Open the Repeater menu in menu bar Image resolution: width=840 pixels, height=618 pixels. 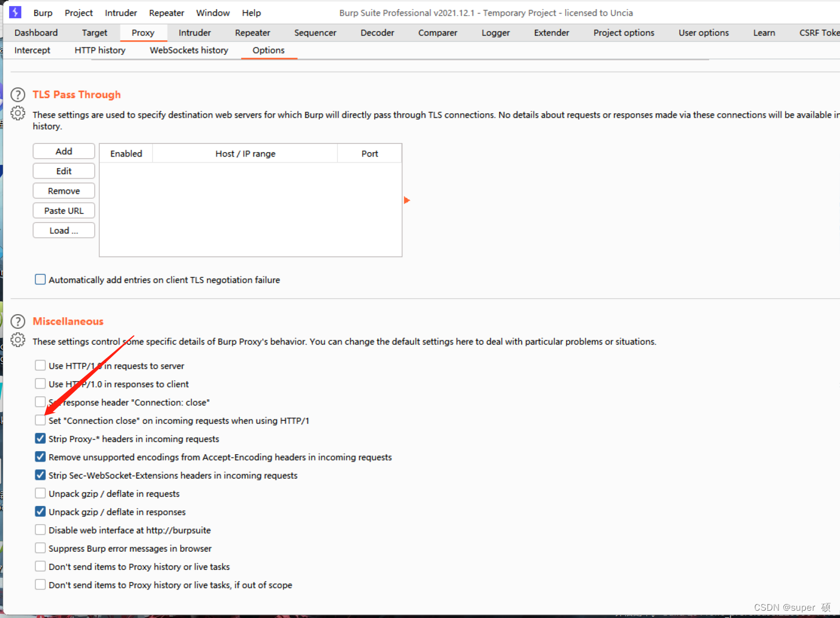pos(166,13)
